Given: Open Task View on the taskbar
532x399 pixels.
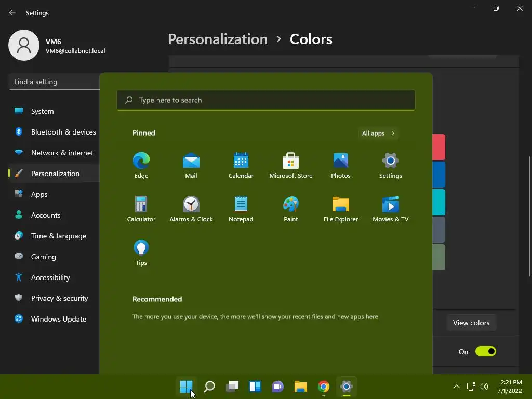Looking at the screenshot, I should (x=232, y=387).
